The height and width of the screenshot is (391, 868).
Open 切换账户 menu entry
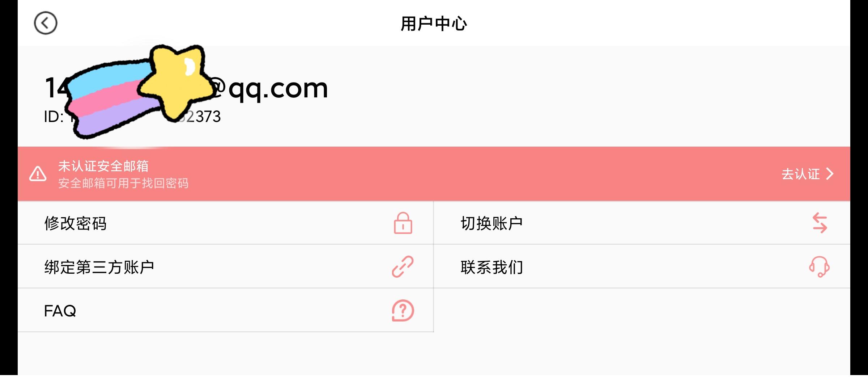(642, 223)
